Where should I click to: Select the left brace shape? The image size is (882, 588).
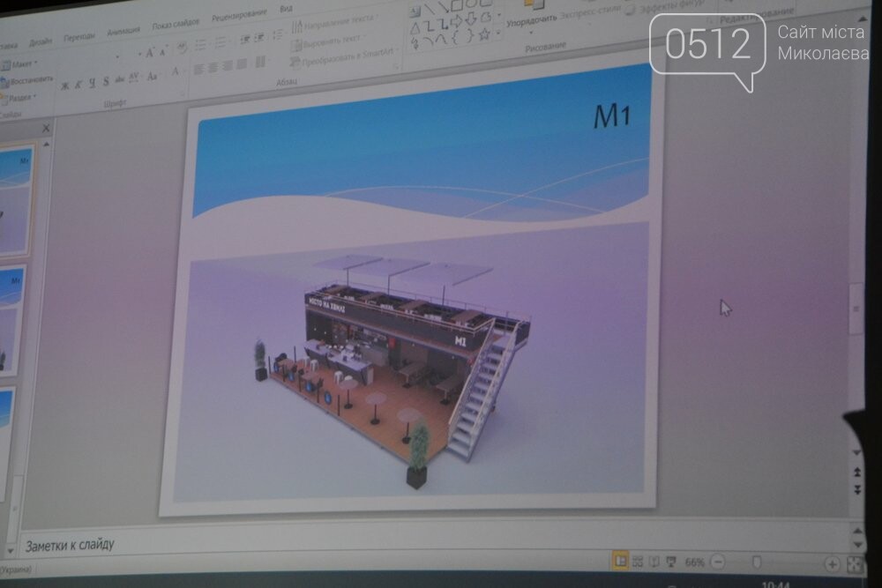456,38
